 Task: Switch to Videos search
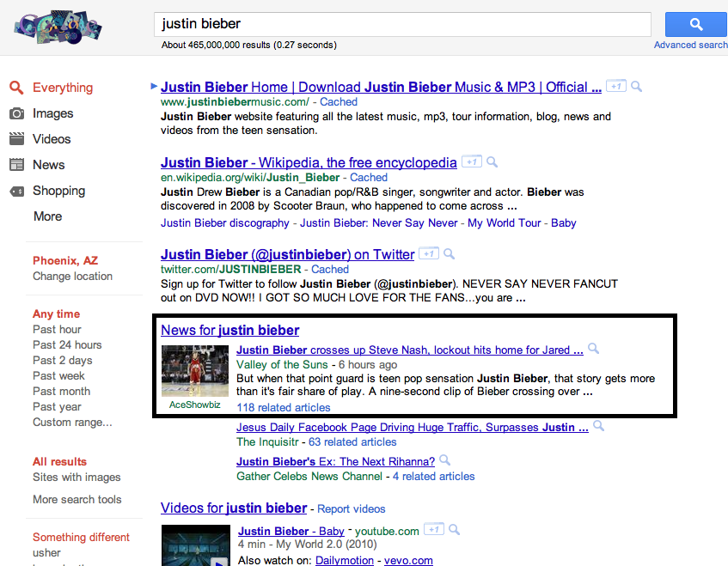[52, 139]
